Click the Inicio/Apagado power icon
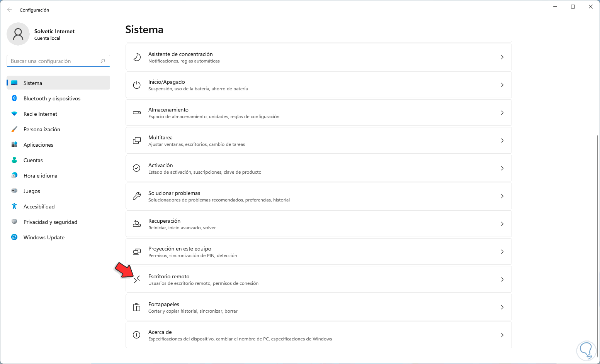 (x=137, y=85)
